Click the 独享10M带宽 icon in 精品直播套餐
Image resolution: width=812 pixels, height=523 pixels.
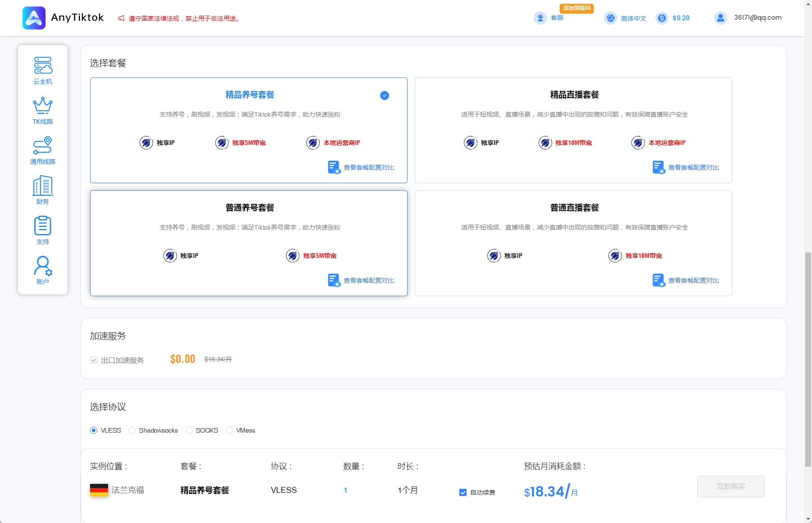pyautogui.click(x=545, y=143)
